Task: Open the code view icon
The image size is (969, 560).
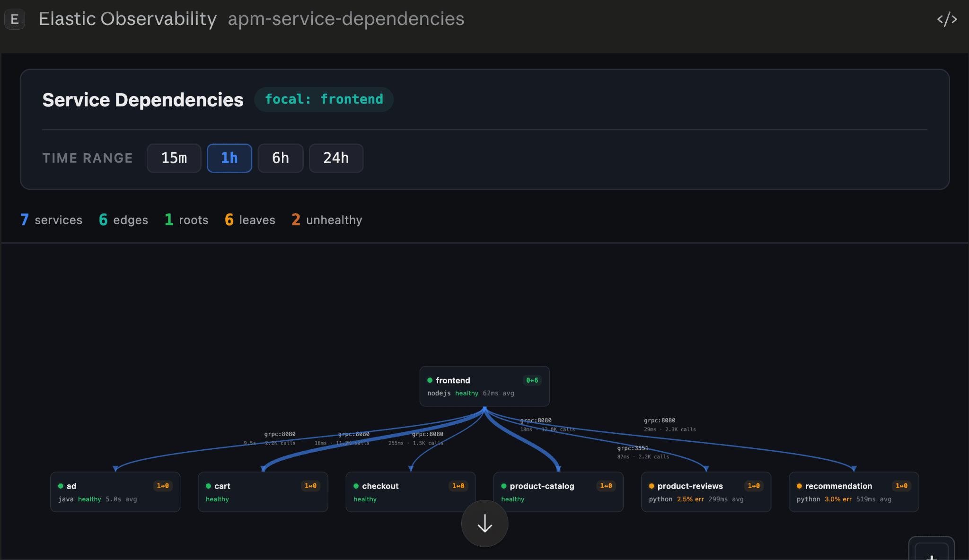Action: (947, 19)
